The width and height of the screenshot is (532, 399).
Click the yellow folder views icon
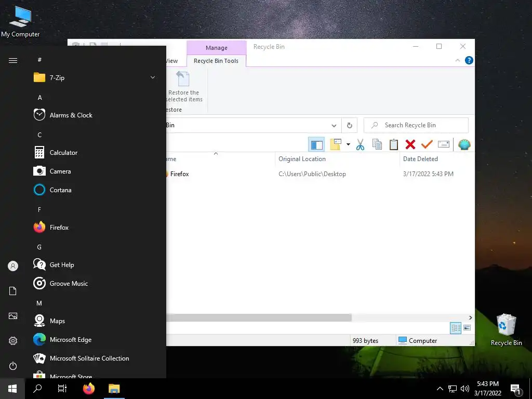(336, 144)
